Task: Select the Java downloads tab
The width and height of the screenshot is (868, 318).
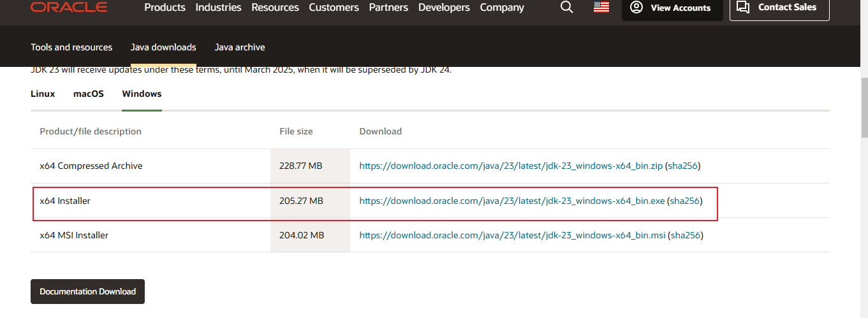Action: (x=163, y=47)
